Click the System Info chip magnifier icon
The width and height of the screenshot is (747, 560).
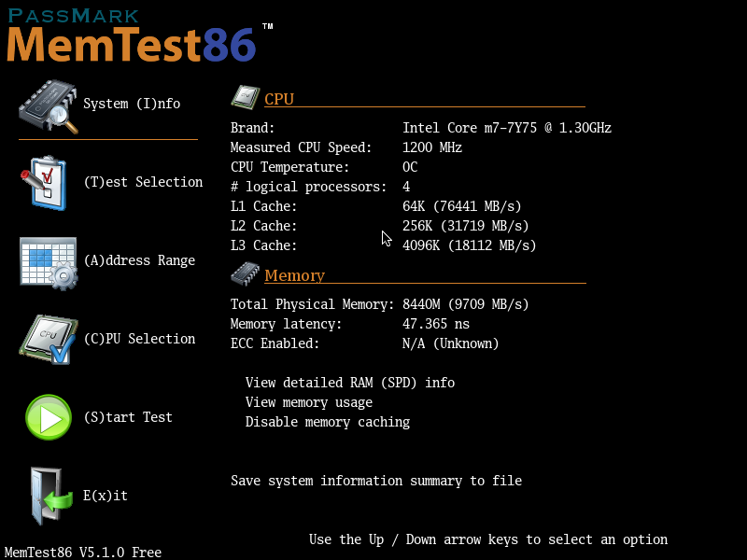49,106
